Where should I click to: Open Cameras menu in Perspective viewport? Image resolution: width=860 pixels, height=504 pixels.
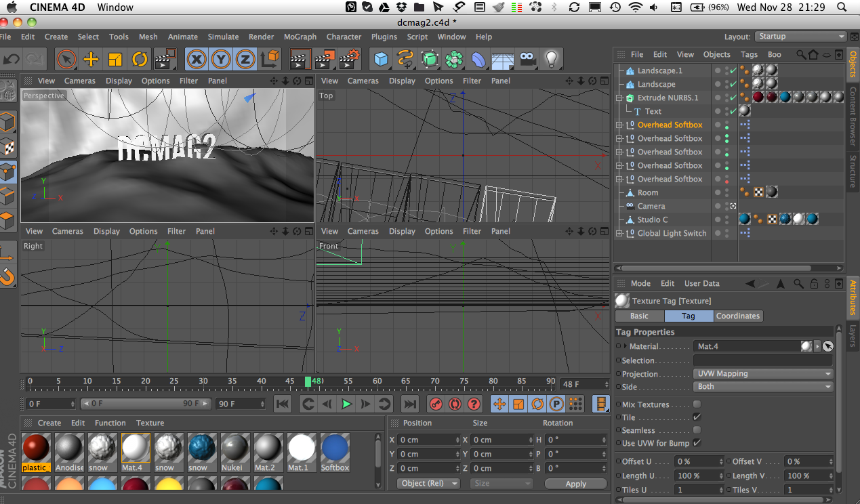80,81
